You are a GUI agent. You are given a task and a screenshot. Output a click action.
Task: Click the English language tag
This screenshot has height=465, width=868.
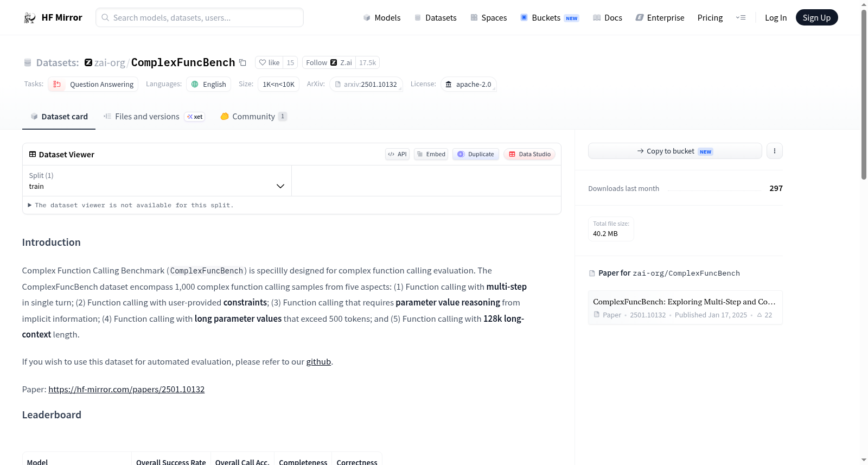point(209,84)
